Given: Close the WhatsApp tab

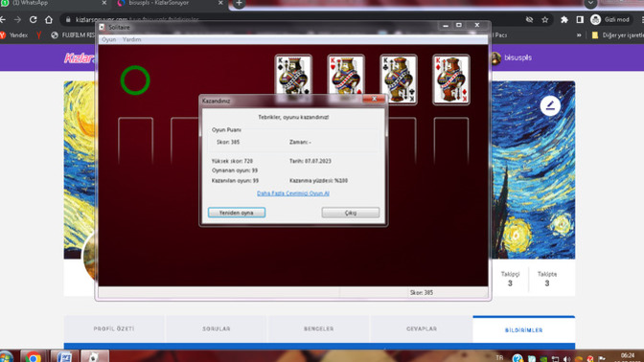Looking at the screenshot, I should pyautogui.click(x=103, y=3).
